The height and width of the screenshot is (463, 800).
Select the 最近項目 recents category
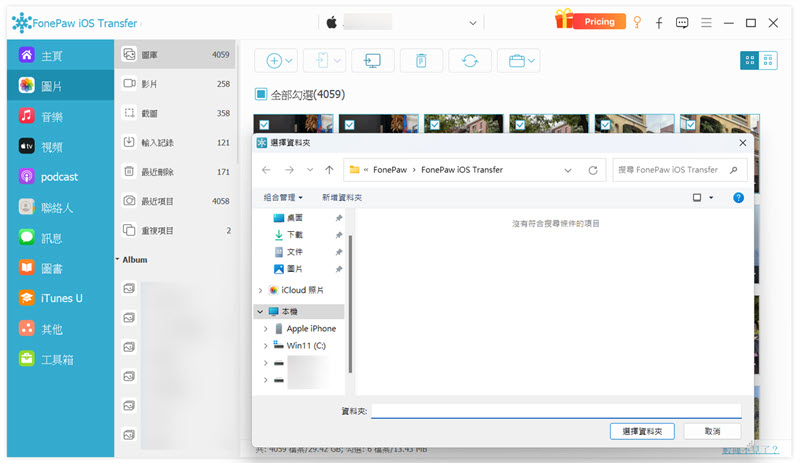click(176, 201)
